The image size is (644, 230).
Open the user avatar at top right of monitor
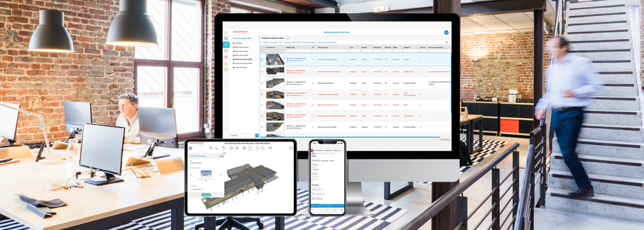[446, 33]
